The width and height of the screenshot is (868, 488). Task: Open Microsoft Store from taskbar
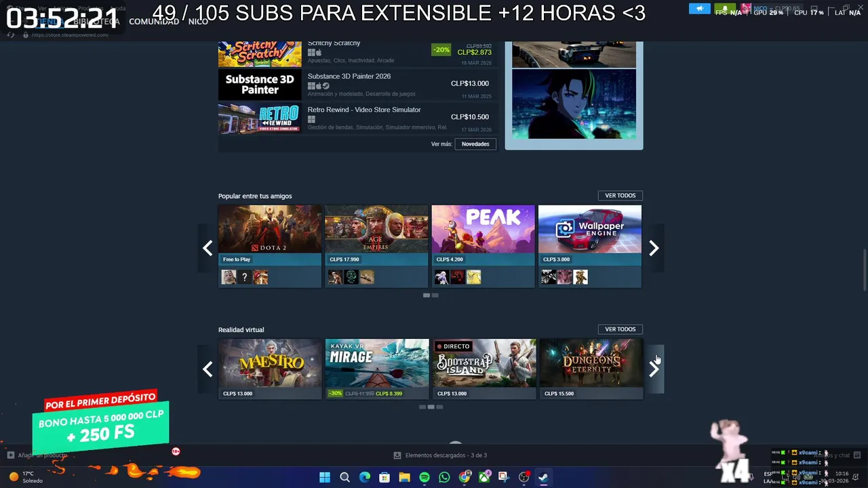[x=384, y=477]
